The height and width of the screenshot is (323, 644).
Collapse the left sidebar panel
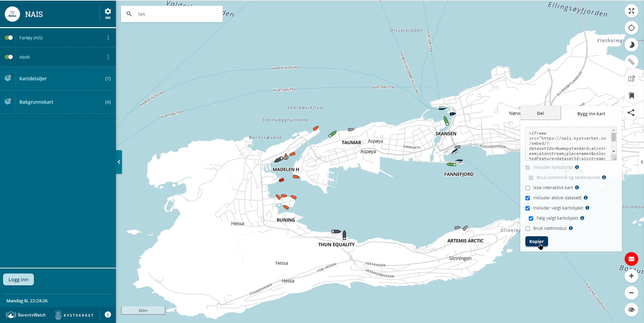click(x=119, y=162)
